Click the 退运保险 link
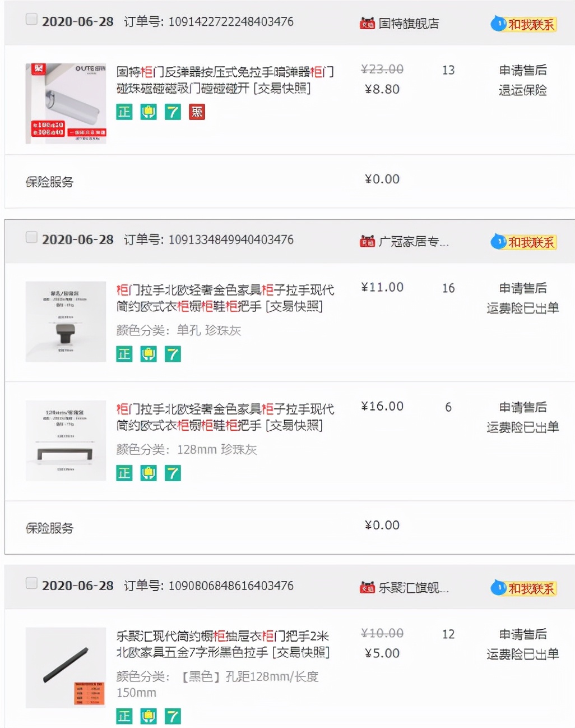 524,90
